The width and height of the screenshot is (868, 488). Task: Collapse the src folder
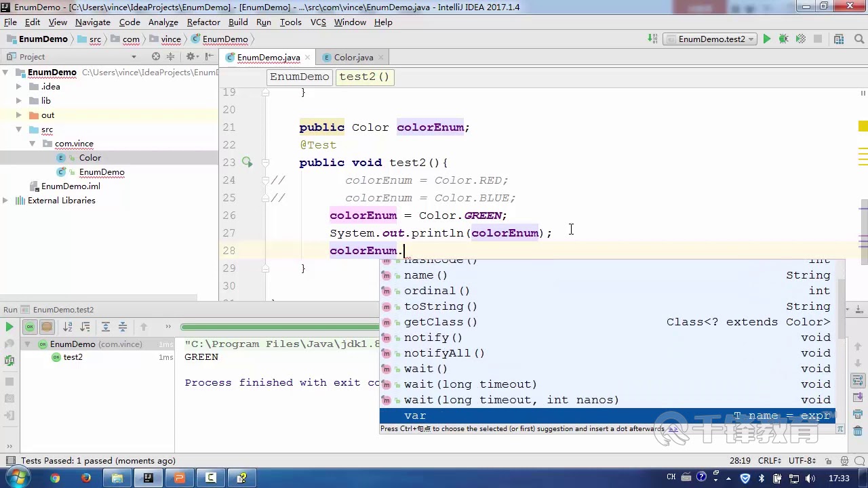pos(19,129)
